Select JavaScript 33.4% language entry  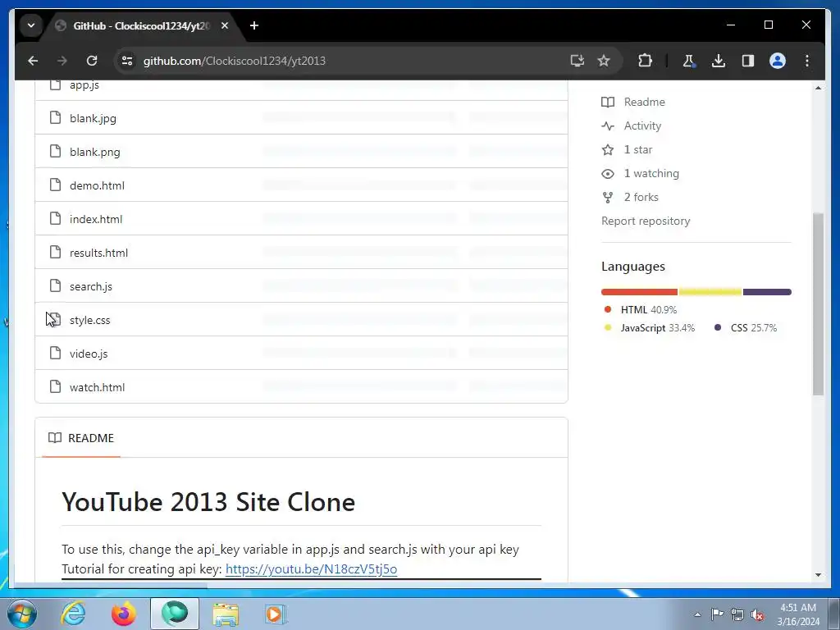650,328
